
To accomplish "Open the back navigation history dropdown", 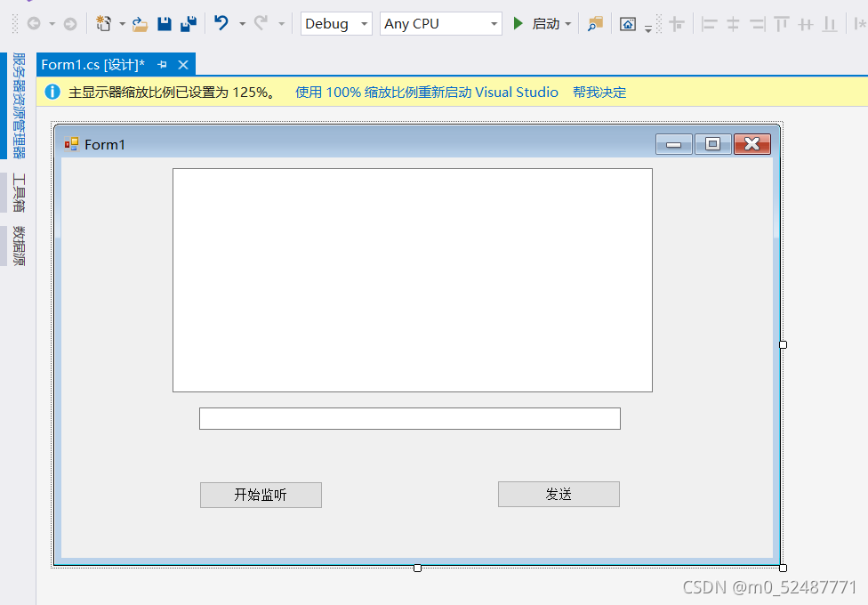I will (x=52, y=24).
